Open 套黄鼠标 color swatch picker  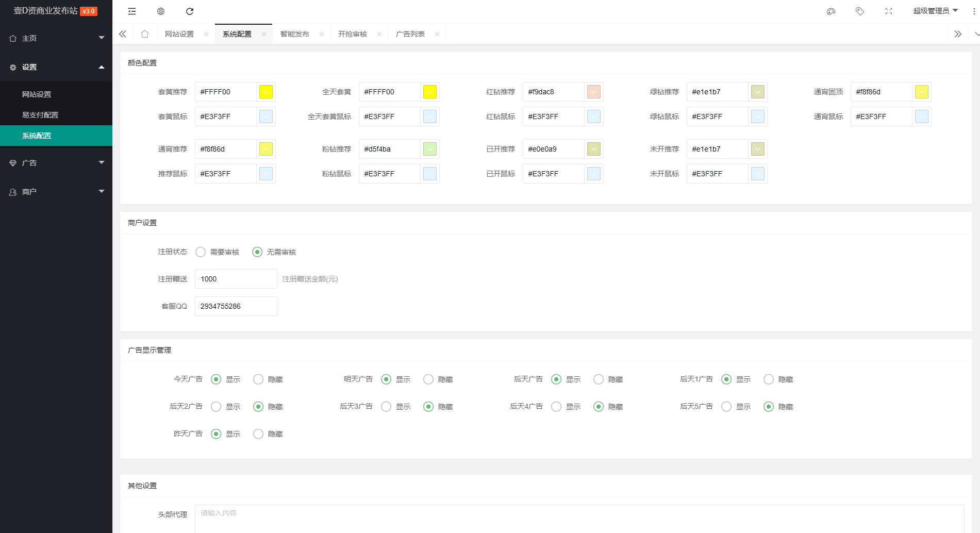[266, 116]
